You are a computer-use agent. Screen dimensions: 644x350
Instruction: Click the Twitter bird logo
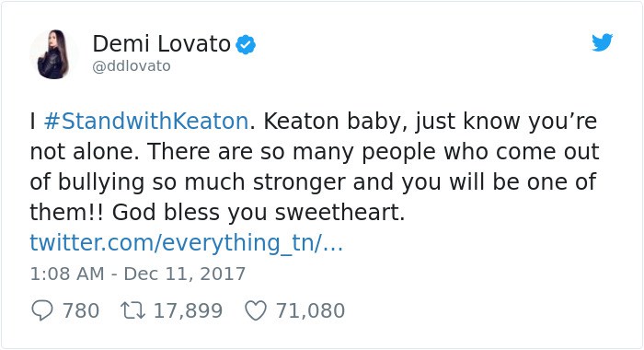pyautogui.click(x=602, y=42)
